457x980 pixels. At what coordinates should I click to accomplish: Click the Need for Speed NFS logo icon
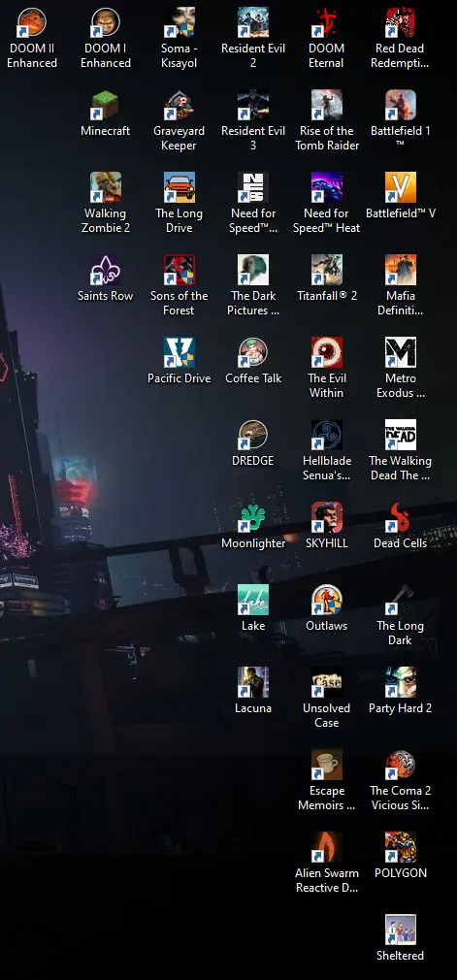253,188
